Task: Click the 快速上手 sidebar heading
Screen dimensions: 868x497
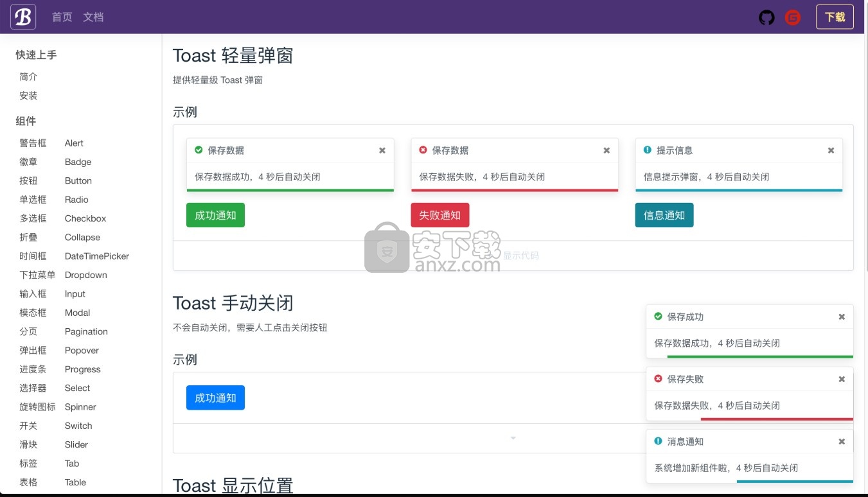Action: point(36,55)
